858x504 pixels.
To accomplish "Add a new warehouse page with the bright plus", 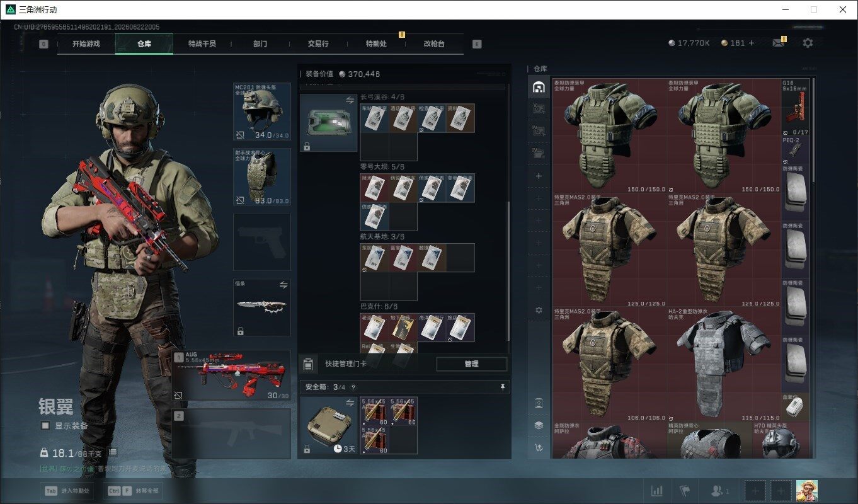I will coord(539,176).
